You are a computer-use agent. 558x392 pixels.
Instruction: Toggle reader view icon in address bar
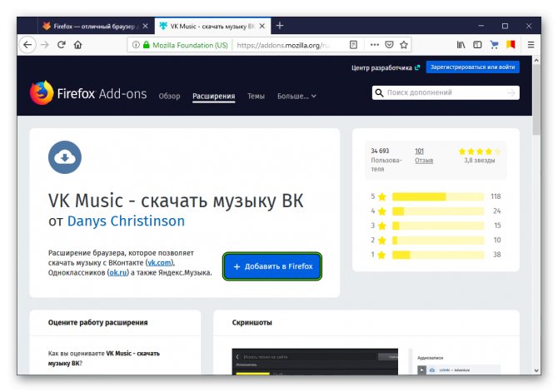(353, 45)
